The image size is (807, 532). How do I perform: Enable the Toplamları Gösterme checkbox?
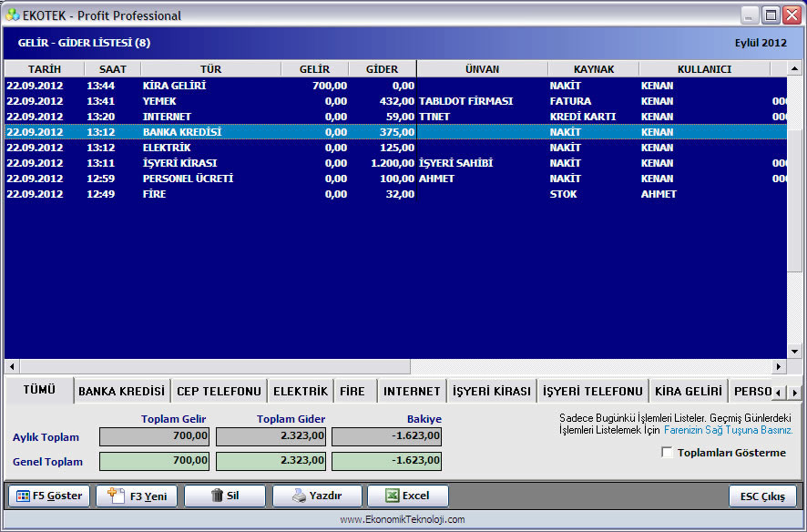pos(667,452)
